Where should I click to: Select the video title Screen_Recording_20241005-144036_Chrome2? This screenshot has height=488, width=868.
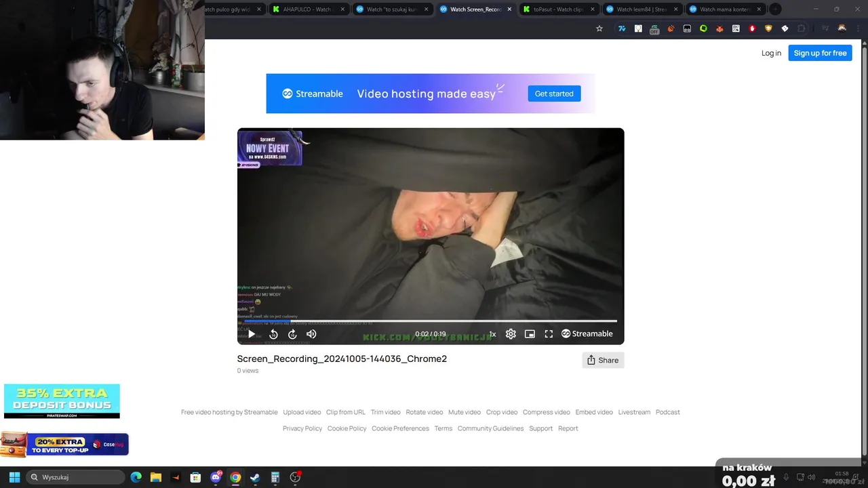point(342,359)
